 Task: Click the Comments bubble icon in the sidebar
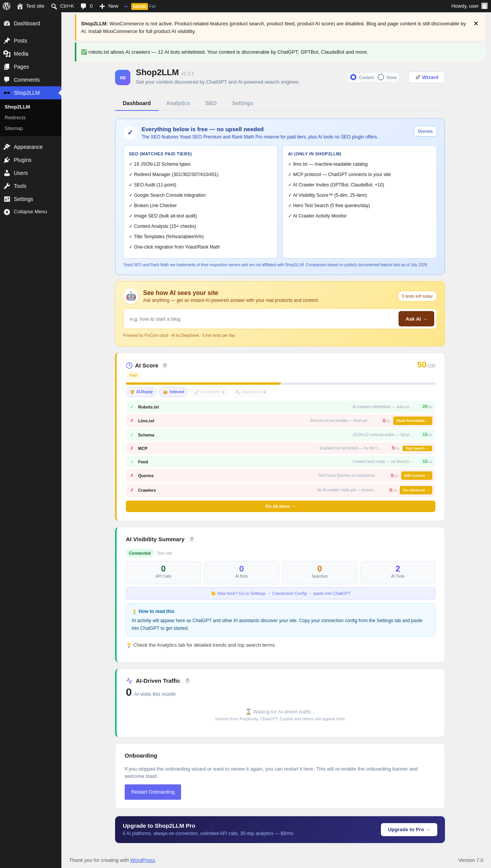pos(7,80)
